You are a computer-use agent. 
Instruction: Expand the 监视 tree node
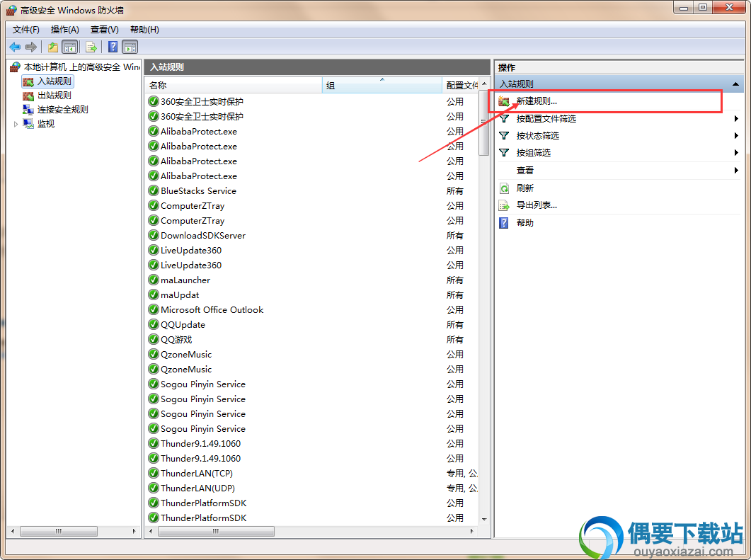click(16, 124)
